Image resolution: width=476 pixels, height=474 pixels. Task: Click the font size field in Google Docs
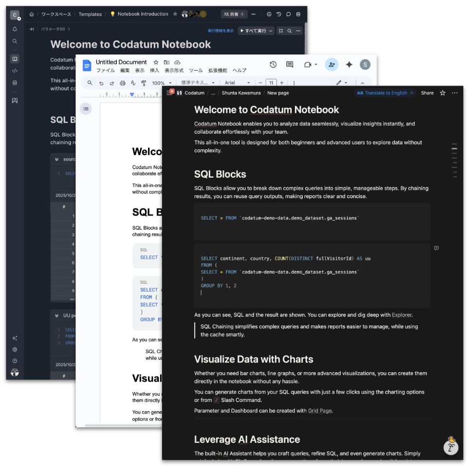[272, 83]
